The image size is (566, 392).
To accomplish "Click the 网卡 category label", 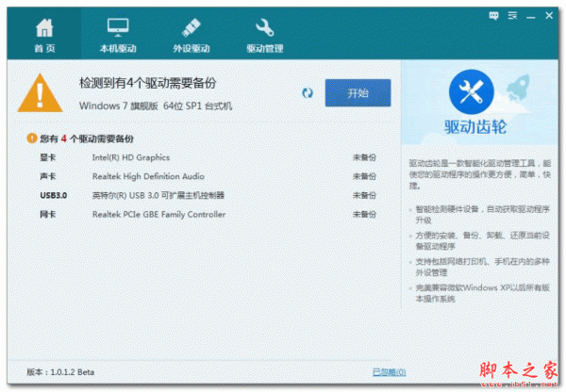I will click(x=48, y=215).
